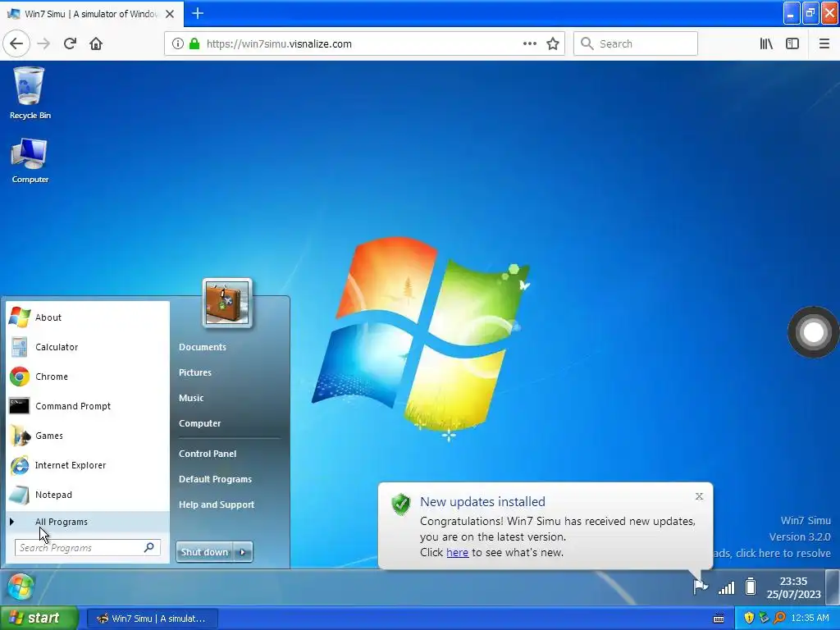Open Computer in Start menu right pane
840x630 pixels.
click(x=200, y=423)
